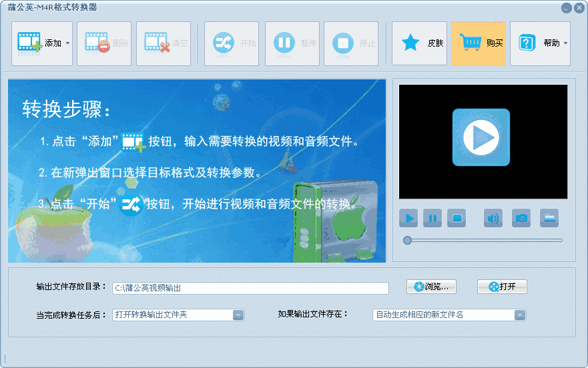Click the playback progress slider handle
Screen dimensions: 588x368
(x=407, y=240)
